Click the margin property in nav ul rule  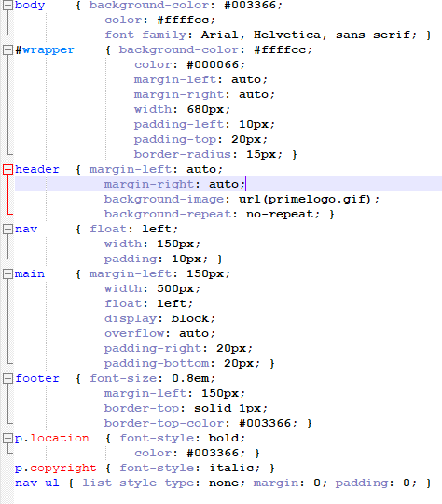(x=276, y=483)
